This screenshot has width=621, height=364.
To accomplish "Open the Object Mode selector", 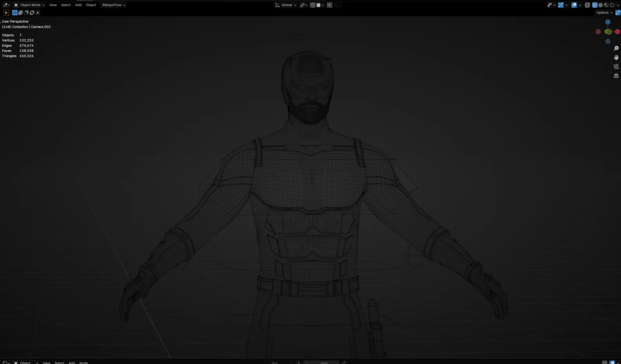I will 29,5.
